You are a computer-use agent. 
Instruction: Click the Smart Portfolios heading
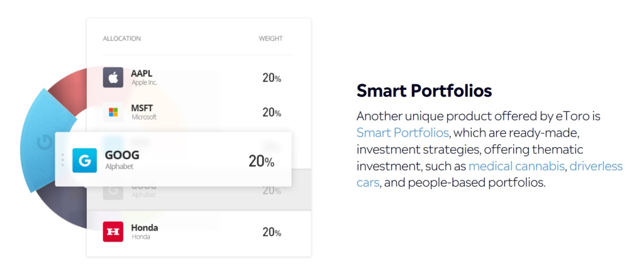tap(425, 91)
